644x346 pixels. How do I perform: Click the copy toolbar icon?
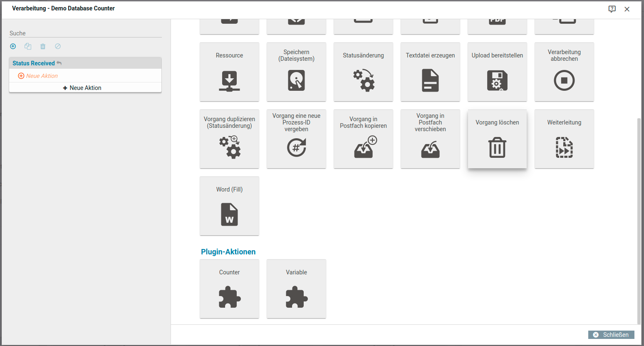pyautogui.click(x=28, y=46)
